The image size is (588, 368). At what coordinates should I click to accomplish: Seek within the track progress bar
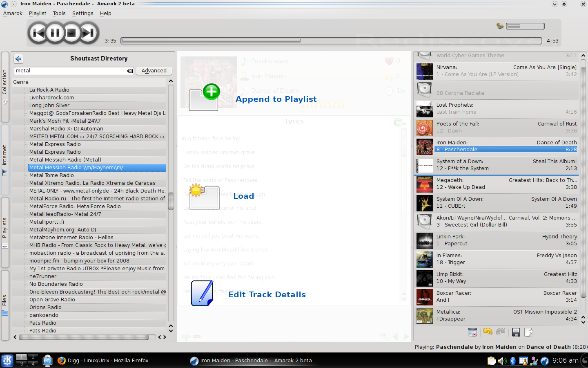tap(331, 41)
